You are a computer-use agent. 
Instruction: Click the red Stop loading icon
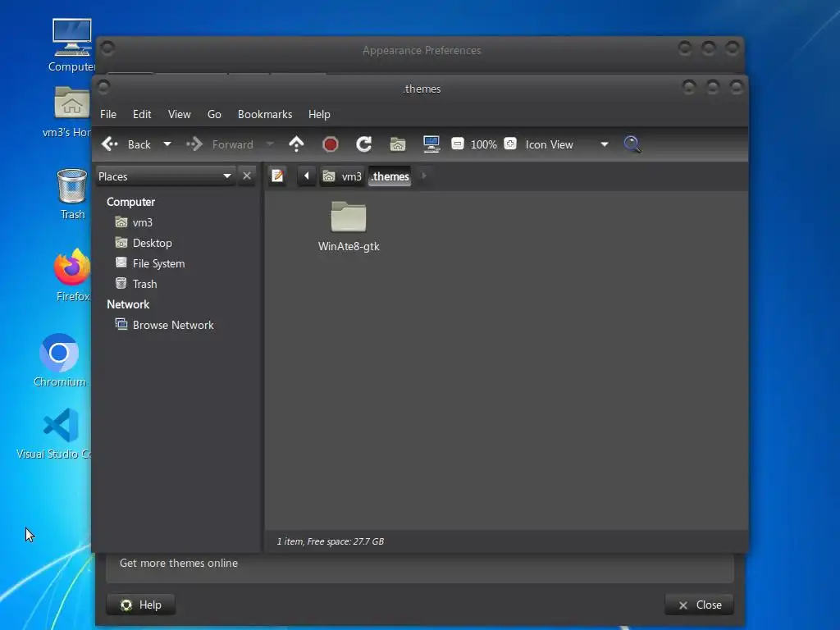click(331, 144)
